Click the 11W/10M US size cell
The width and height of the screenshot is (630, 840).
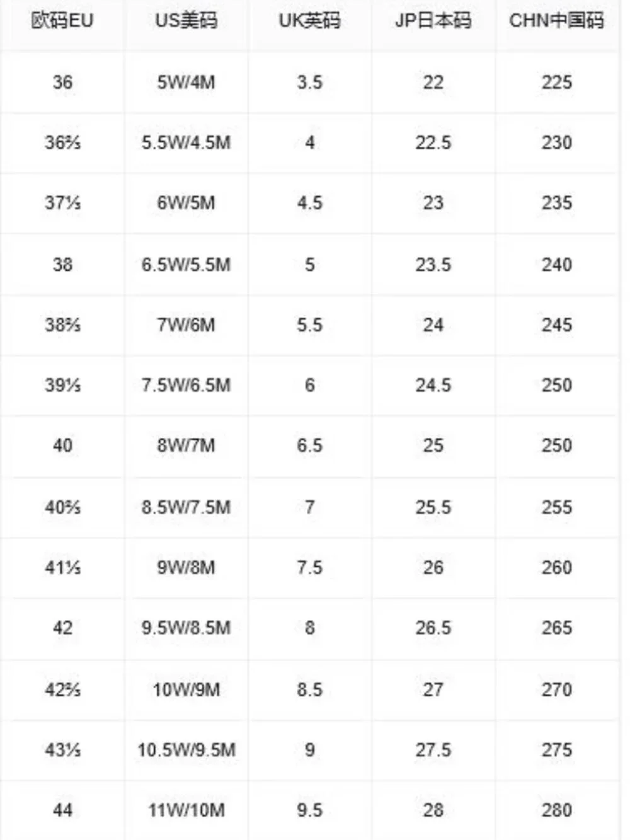(186, 810)
